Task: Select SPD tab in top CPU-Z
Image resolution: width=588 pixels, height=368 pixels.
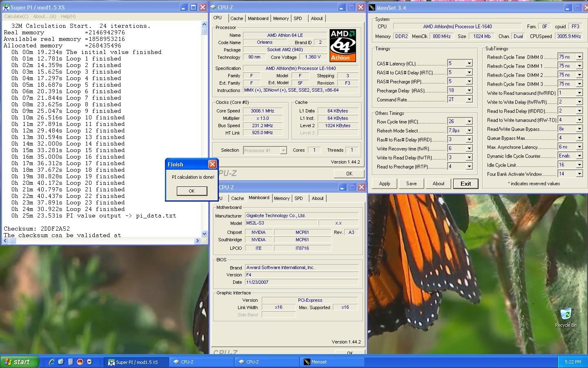Action: [x=298, y=18]
